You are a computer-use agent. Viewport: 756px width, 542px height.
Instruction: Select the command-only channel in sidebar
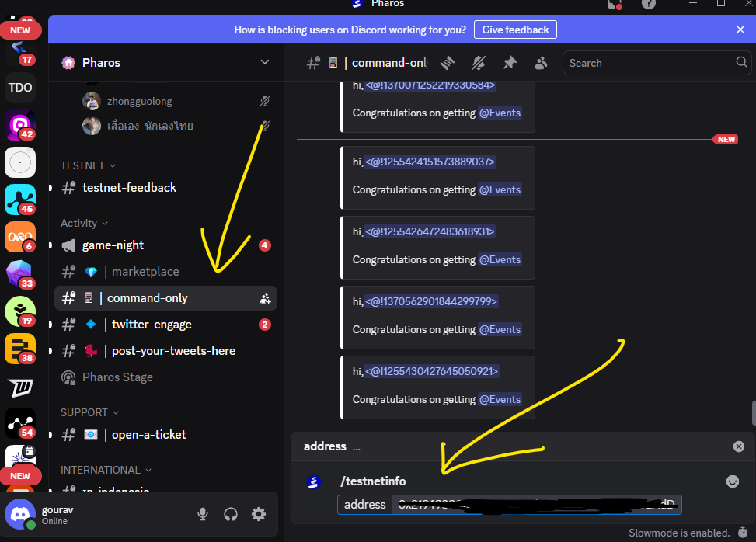click(165, 298)
